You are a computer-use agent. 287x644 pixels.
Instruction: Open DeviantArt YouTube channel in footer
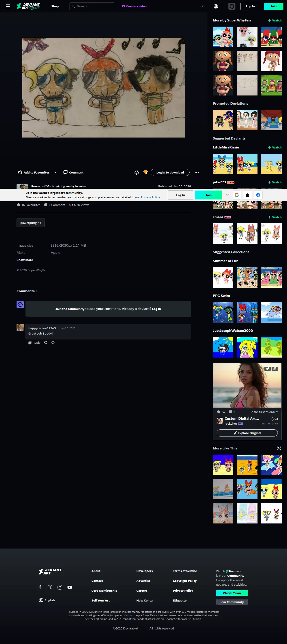[x=70, y=587]
